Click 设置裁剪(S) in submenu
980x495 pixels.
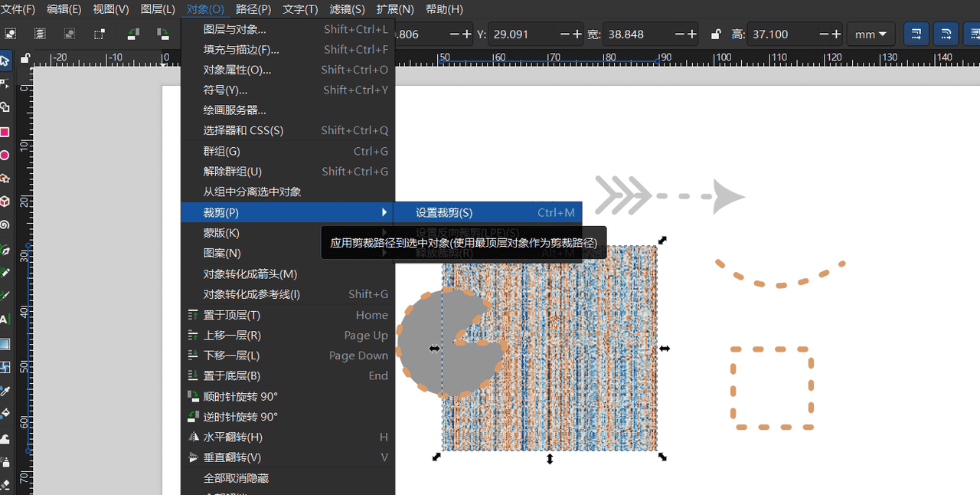coord(488,213)
